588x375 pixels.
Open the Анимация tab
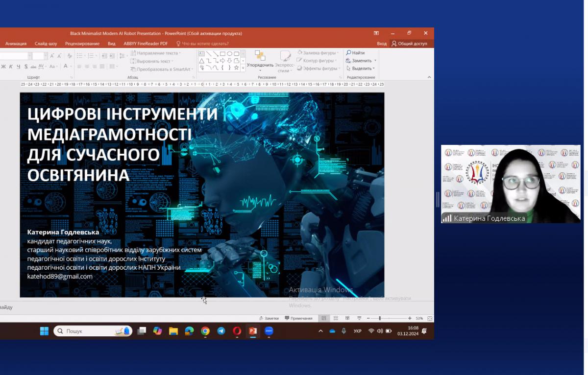click(16, 44)
